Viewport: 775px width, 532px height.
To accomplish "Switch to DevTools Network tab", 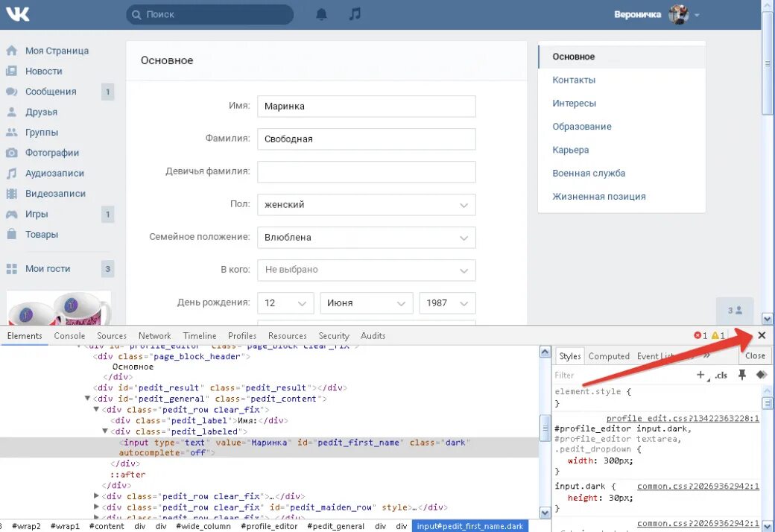I will [155, 336].
